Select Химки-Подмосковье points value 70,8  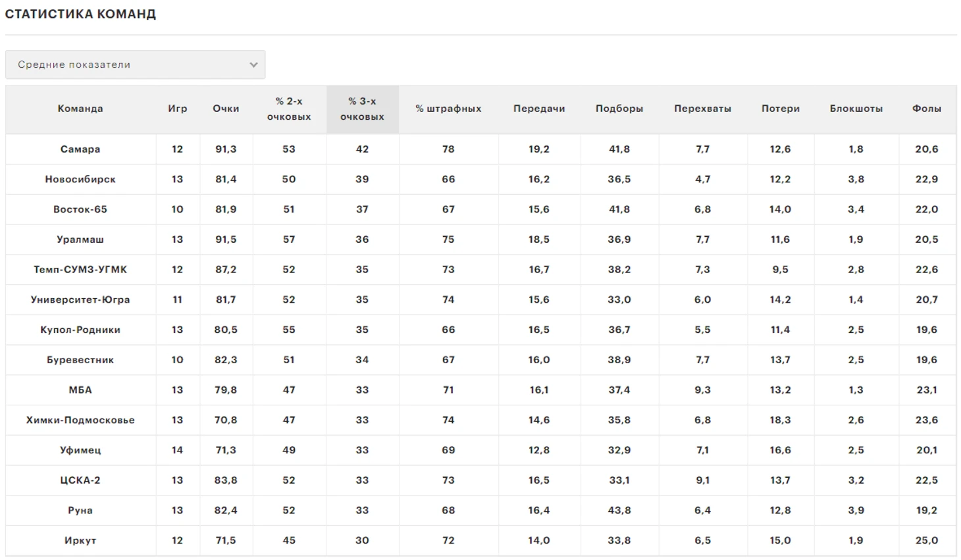226,420
